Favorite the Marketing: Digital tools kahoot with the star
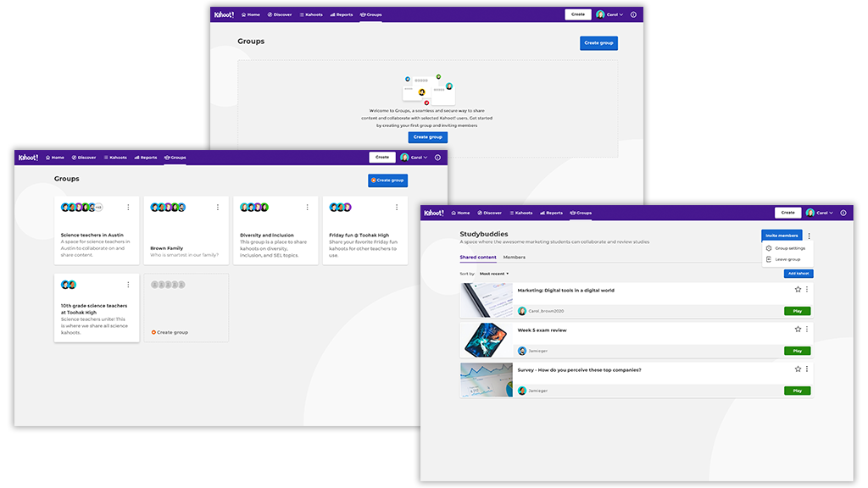This screenshot has width=868, height=488. [x=798, y=290]
